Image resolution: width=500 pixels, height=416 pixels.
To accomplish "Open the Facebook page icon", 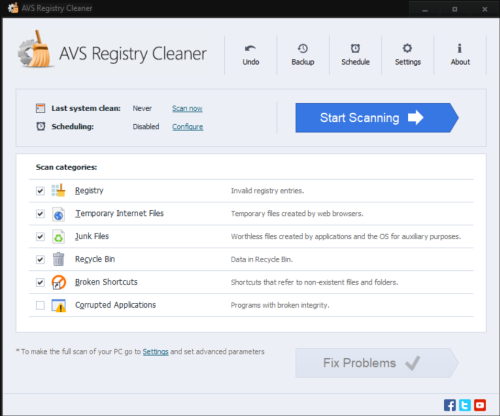I will [450, 405].
